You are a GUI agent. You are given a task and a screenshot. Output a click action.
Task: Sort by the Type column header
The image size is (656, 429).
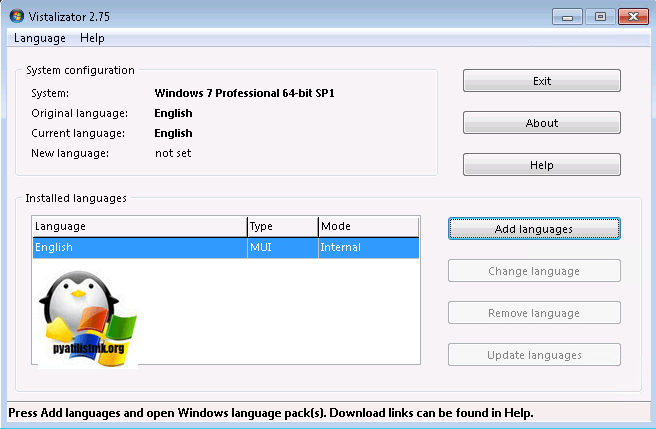(x=283, y=226)
